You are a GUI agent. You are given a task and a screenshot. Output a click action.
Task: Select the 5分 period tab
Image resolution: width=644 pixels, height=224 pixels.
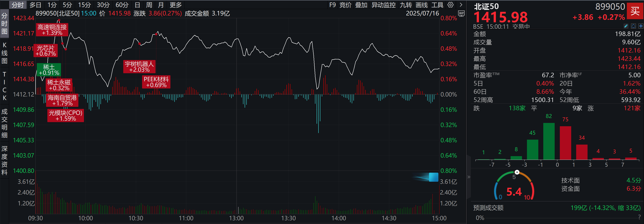pos(67,5)
